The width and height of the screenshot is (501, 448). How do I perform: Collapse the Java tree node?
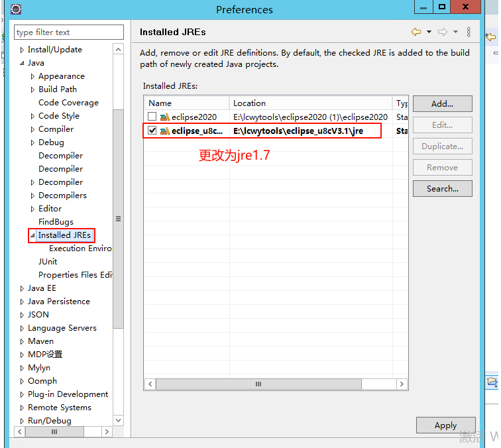(22, 63)
